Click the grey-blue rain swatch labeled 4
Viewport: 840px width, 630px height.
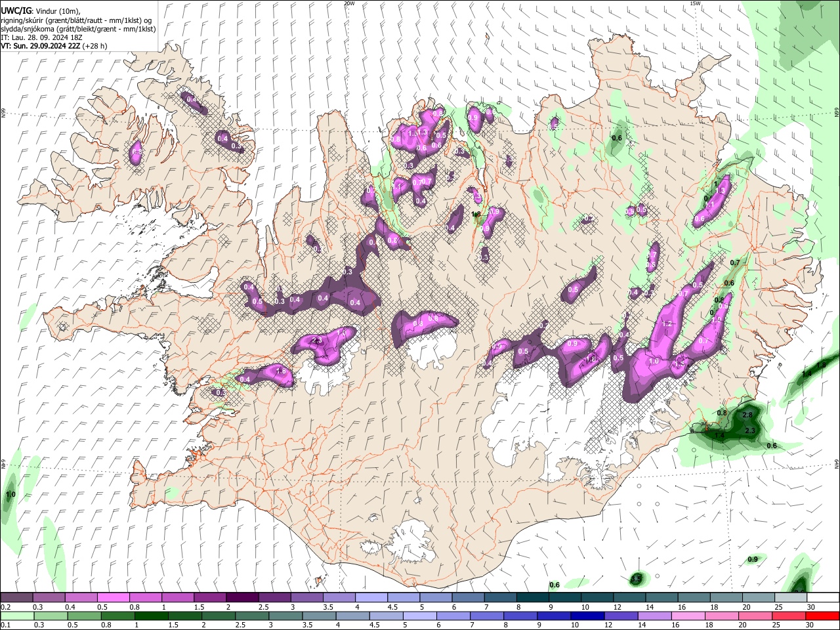[352, 616]
